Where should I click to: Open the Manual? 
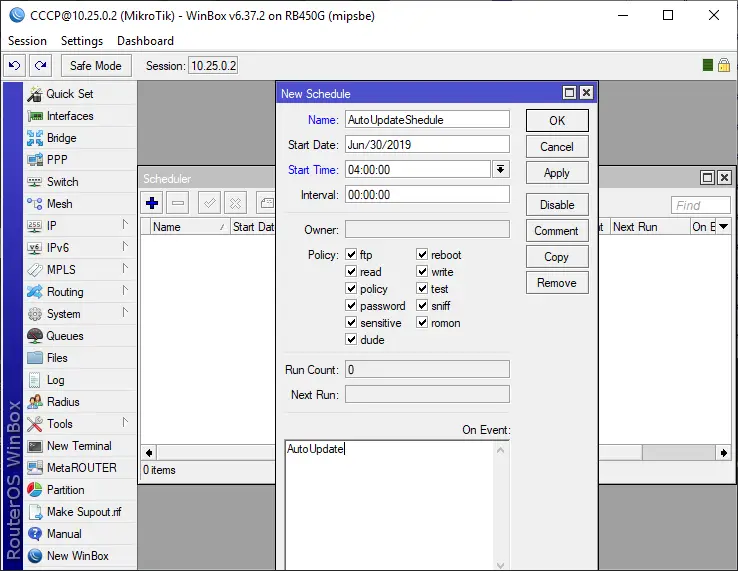[80, 534]
